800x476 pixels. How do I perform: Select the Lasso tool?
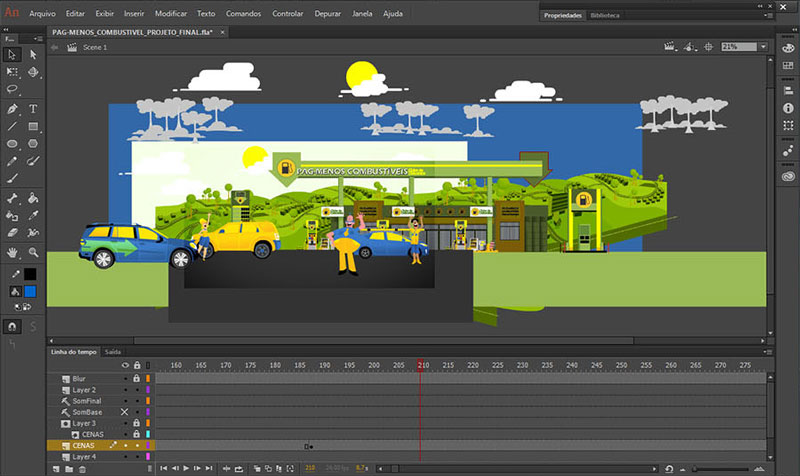click(12, 90)
